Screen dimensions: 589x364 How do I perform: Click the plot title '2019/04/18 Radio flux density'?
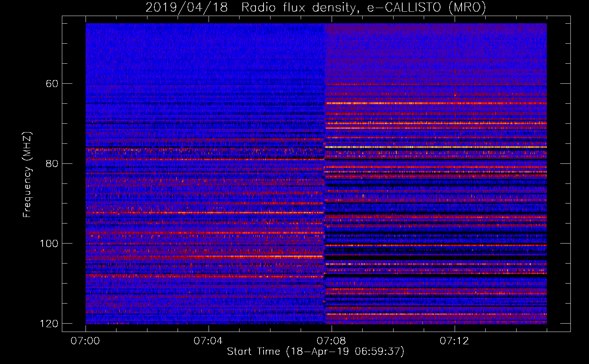tap(316, 7)
